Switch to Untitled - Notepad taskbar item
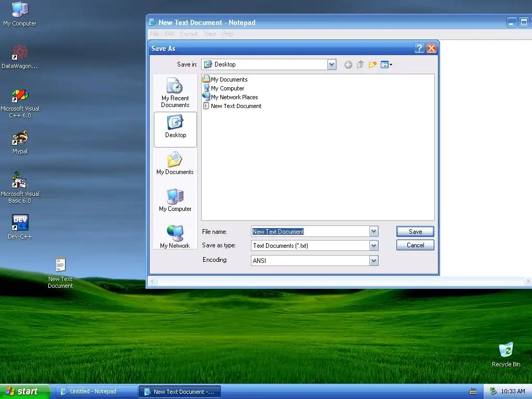 click(96, 392)
